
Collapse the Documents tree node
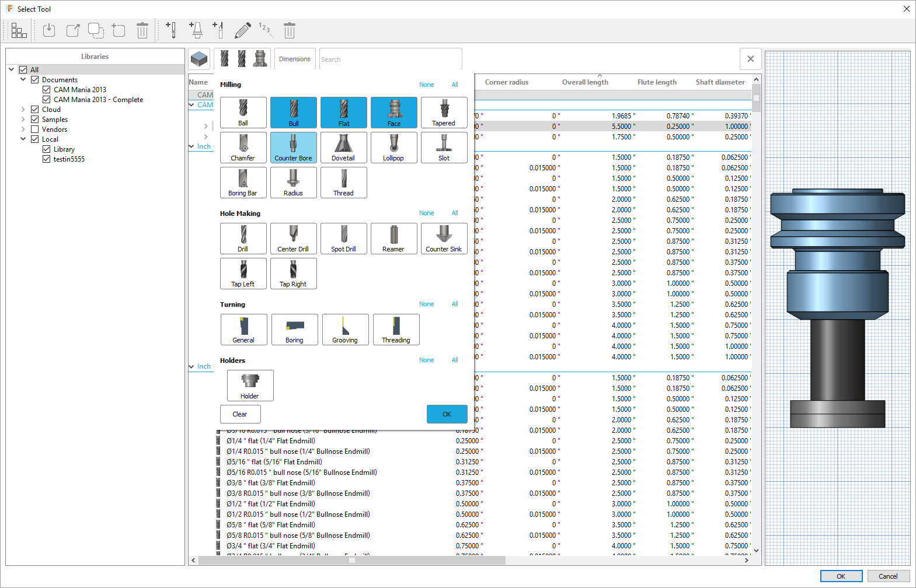coord(23,79)
